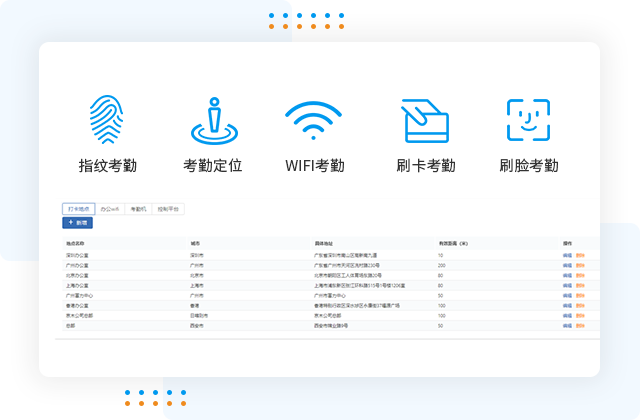
Task: Delete the 总部 row in the table
Action: point(580,325)
